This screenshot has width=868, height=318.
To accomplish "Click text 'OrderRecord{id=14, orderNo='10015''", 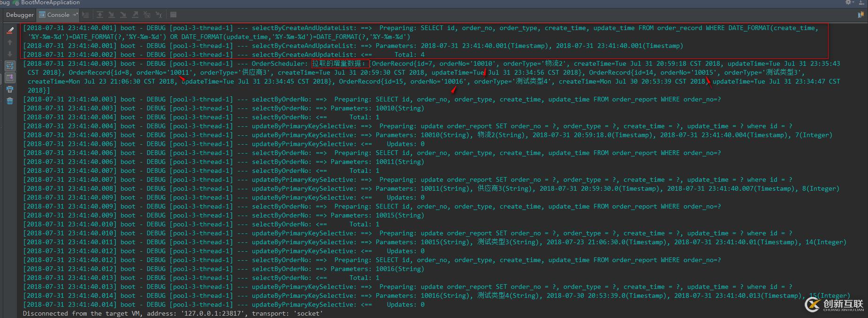I will pyautogui.click(x=653, y=72).
